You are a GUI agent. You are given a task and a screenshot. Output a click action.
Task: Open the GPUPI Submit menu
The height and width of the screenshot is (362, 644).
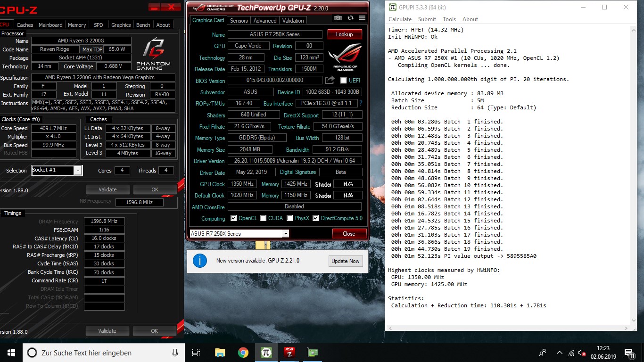coord(427,19)
